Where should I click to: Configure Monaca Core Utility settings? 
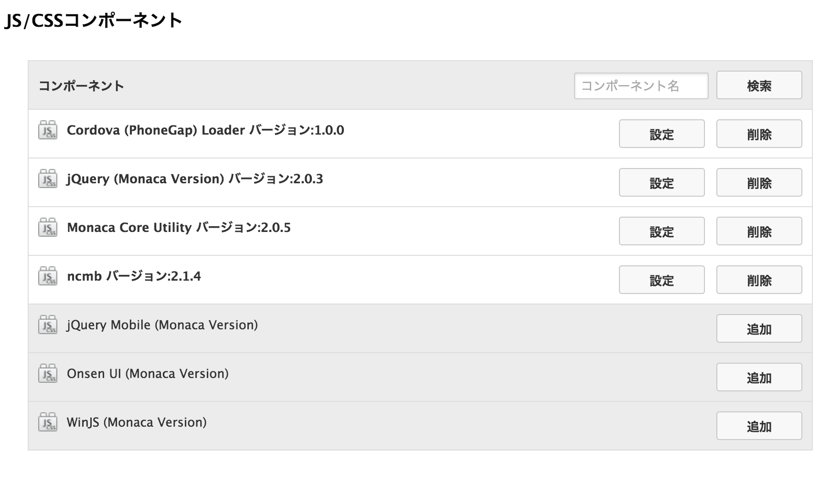(661, 231)
